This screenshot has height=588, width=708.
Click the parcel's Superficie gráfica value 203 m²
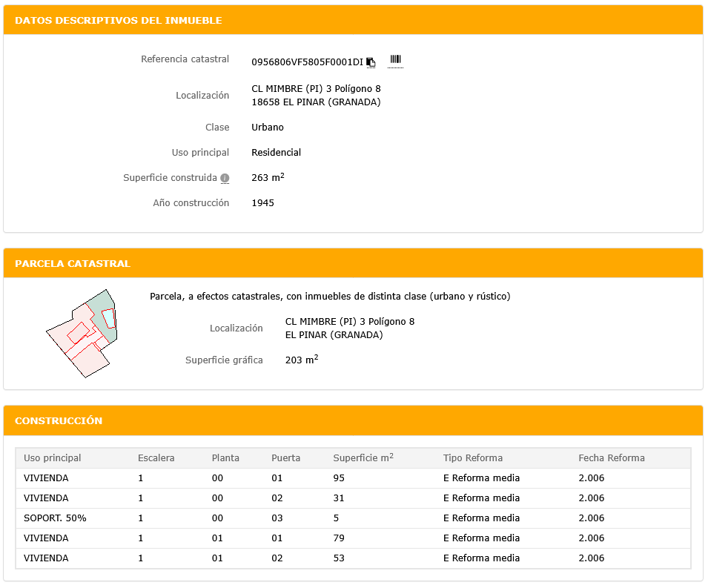pos(302,360)
